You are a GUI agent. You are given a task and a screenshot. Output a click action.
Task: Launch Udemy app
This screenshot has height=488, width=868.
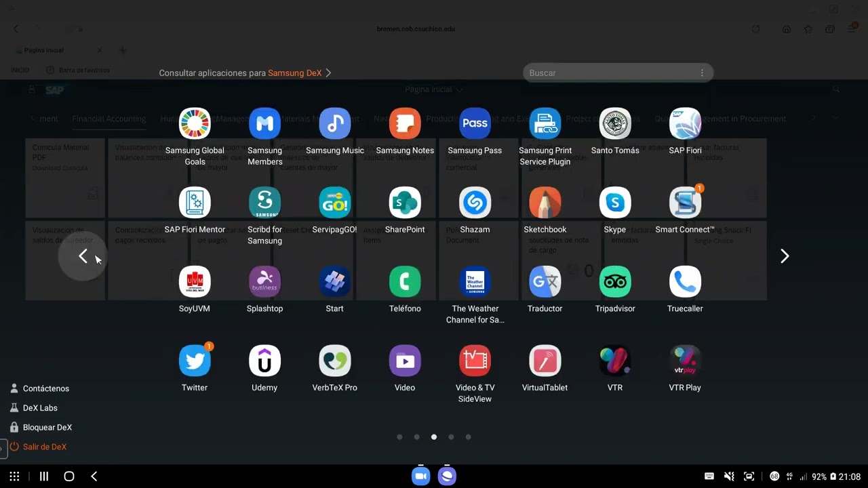[264, 361]
